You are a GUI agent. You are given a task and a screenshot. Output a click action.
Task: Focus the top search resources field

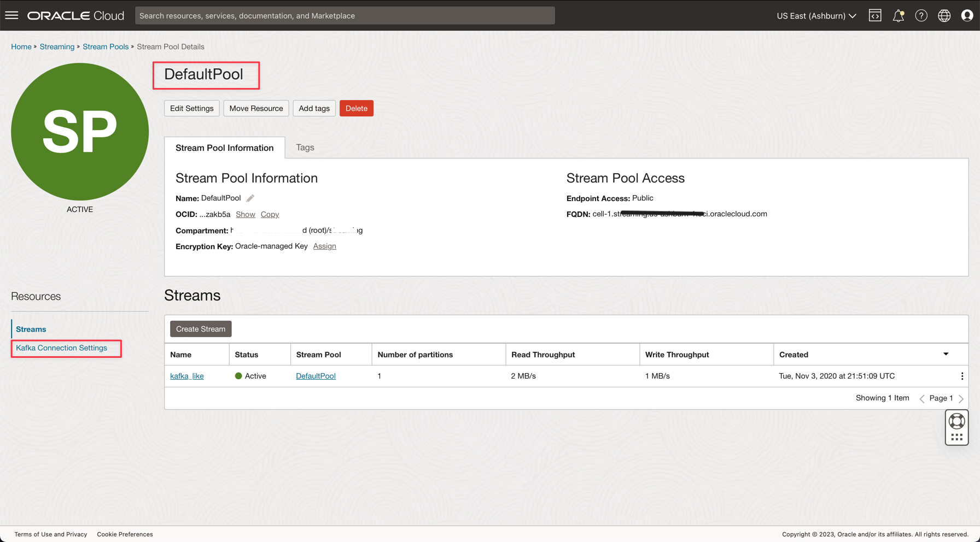[345, 15]
